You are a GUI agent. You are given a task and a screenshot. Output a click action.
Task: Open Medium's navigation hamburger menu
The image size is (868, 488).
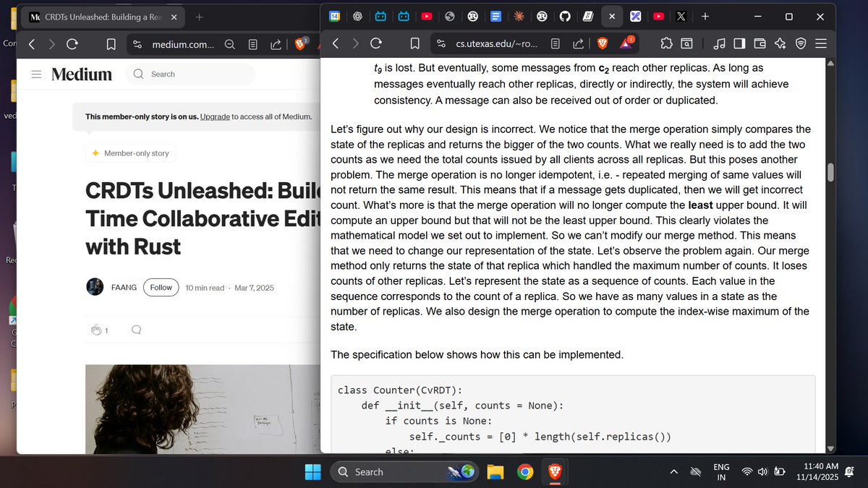[36, 74]
